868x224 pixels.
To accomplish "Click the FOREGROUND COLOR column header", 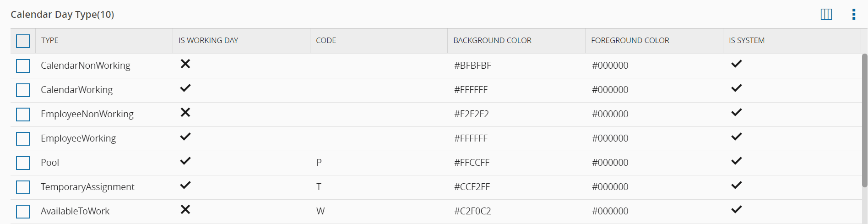I will (630, 40).
